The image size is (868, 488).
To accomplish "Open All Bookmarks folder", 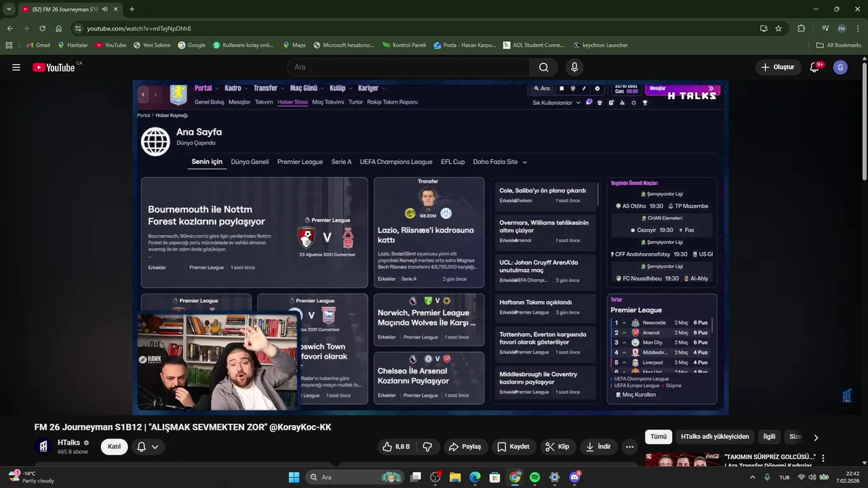I will point(839,45).
